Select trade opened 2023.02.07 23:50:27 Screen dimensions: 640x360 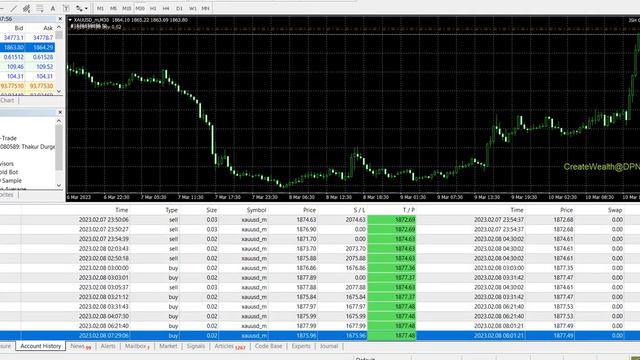(x=320, y=229)
